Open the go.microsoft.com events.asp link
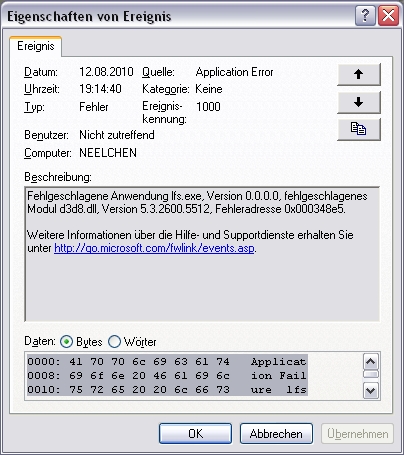 click(154, 248)
